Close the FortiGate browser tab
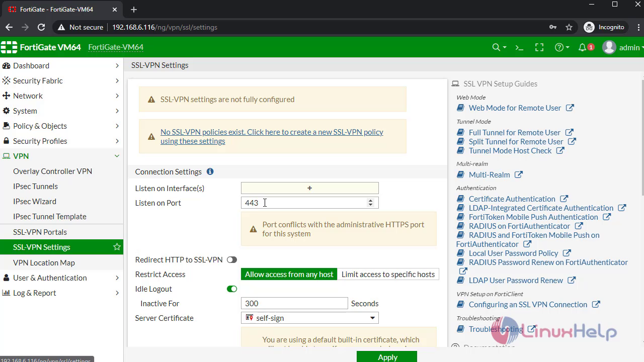Viewport: 644px width, 362px height. [115, 10]
